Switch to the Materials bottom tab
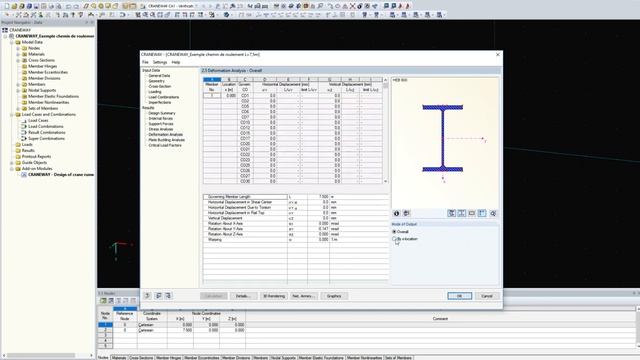 click(119, 358)
